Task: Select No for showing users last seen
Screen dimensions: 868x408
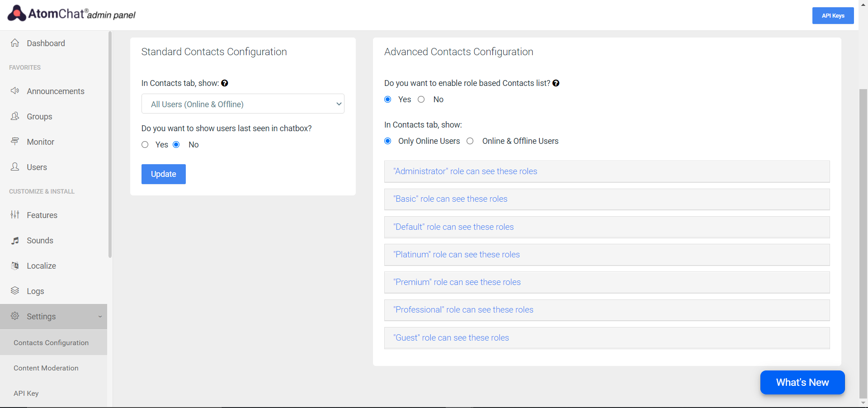Action: pos(176,145)
